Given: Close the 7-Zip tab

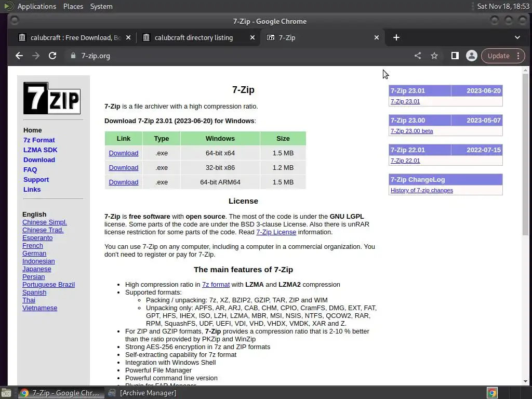Looking at the screenshot, I should tap(377, 37).
